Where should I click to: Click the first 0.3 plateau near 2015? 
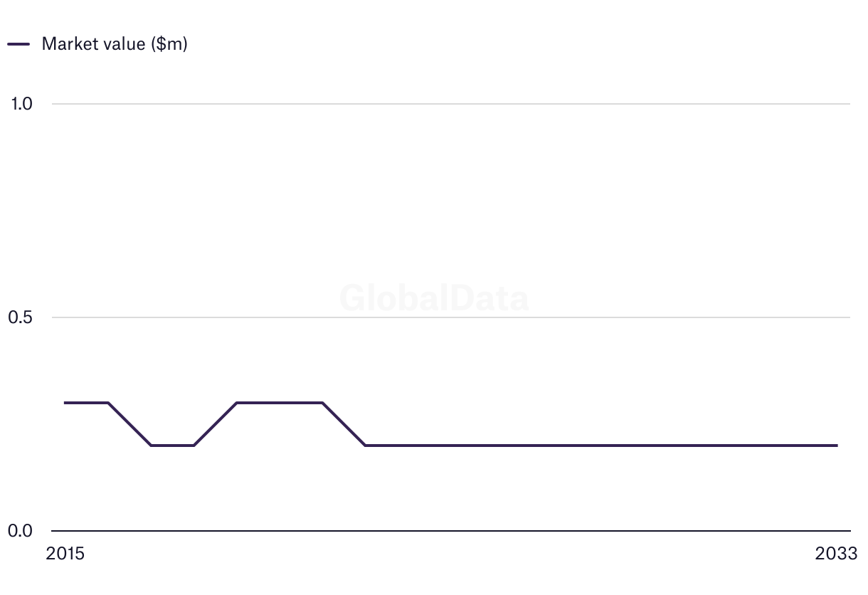click(x=87, y=403)
